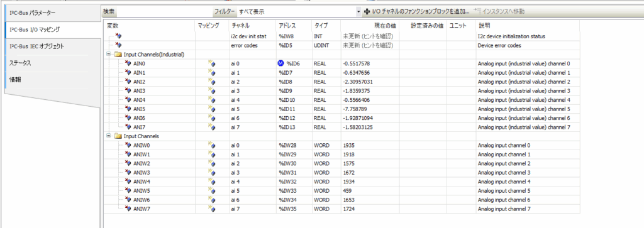Image resolution: width=644 pixels, height=228 pixels.
Task: Click the variable icon of ANI7
Action: click(128, 127)
